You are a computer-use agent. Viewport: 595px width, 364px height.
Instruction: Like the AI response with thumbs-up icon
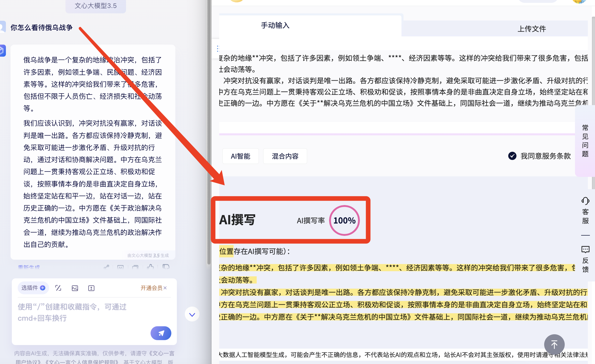tap(150, 267)
